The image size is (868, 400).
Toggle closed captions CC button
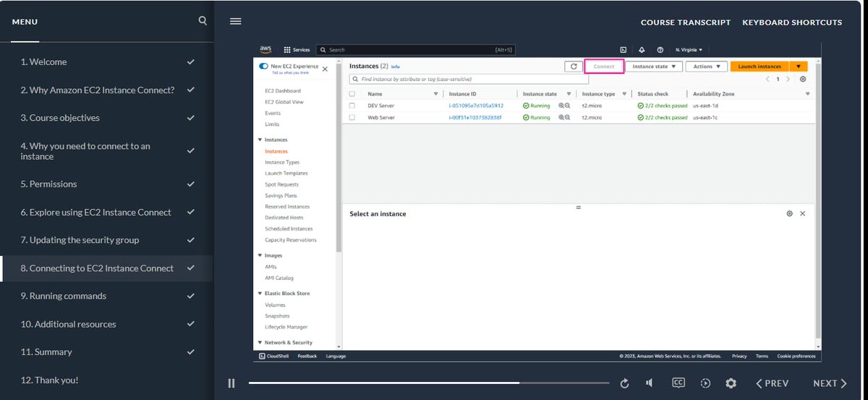point(678,383)
